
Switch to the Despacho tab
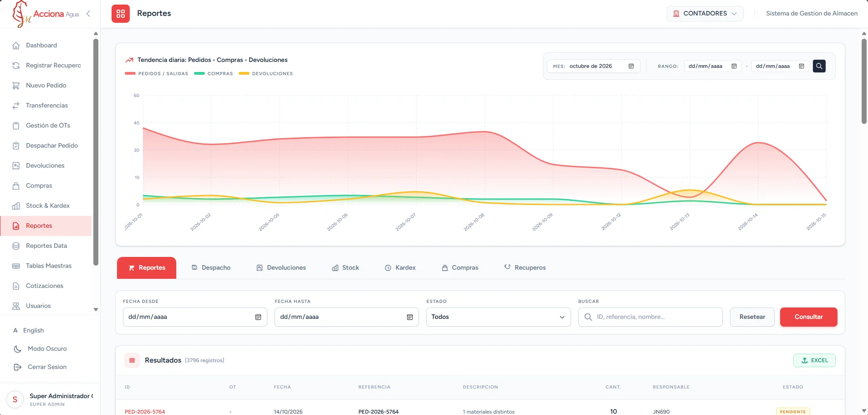pos(211,268)
